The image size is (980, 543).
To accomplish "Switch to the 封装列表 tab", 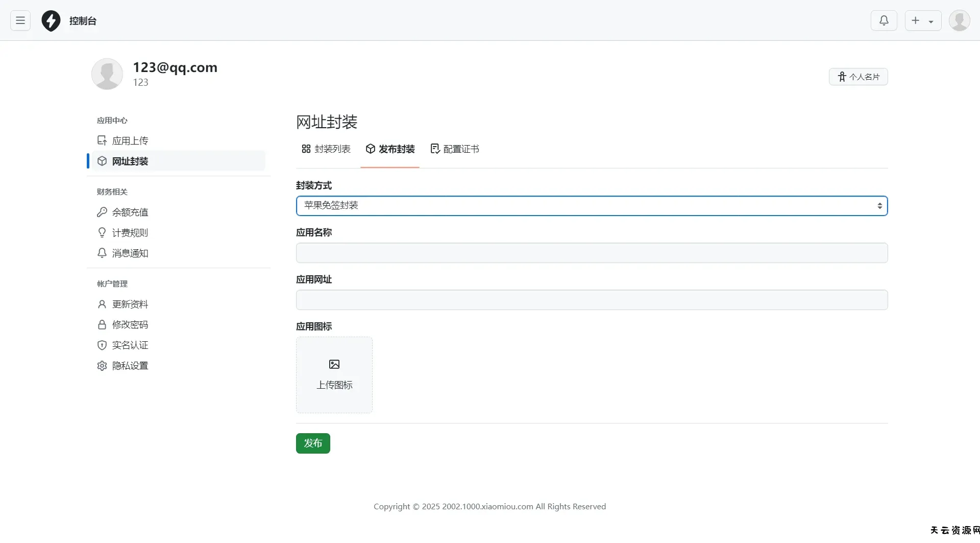I will point(326,149).
